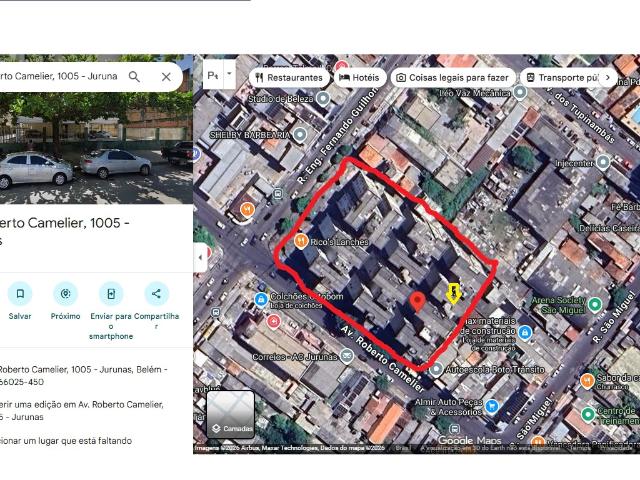Open the Street View photo thumbnail
This screenshot has width=640, height=480.
coord(96,147)
